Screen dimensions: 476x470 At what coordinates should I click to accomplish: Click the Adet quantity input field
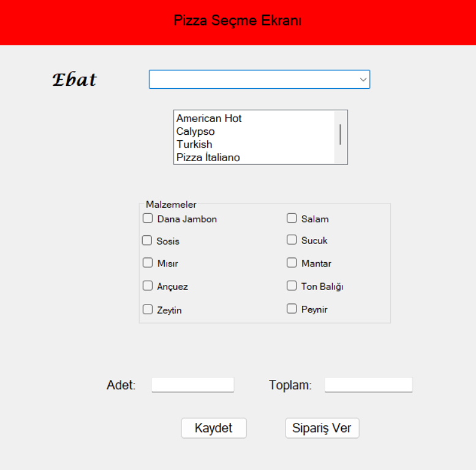click(193, 385)
